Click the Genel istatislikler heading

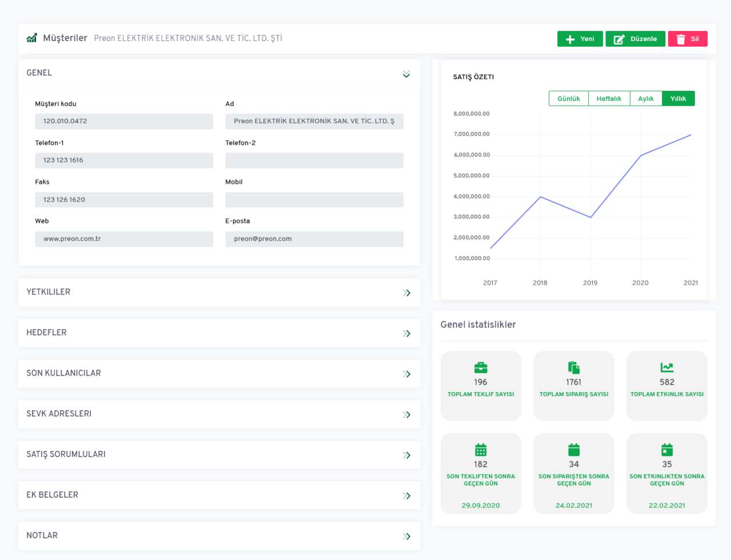pos(478,324)
